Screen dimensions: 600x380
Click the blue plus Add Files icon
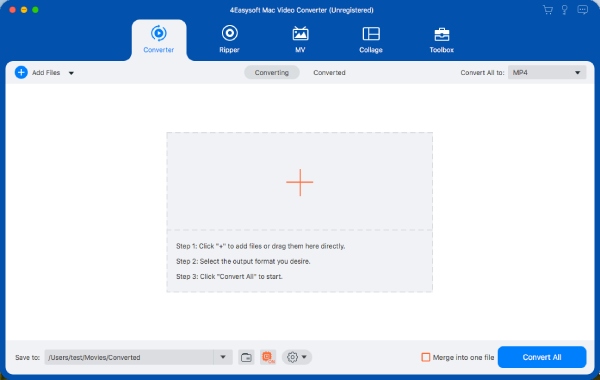pyautogui.click(x=21, y=72)
